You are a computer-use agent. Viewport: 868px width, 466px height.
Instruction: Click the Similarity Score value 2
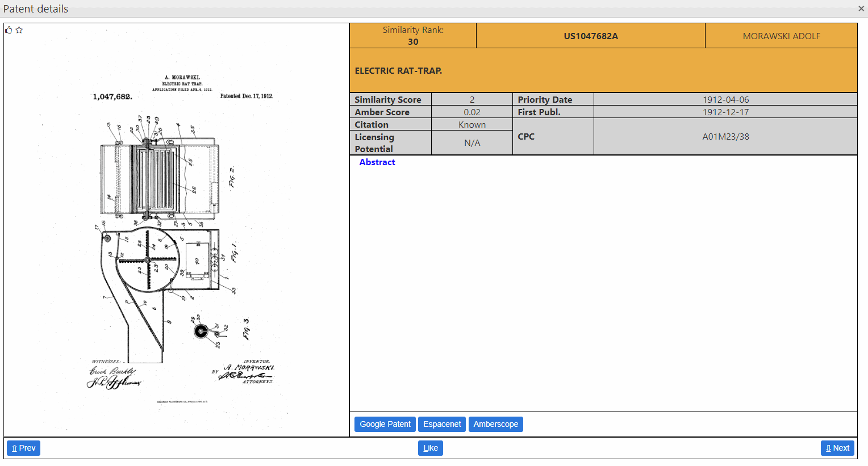point(472,99)
